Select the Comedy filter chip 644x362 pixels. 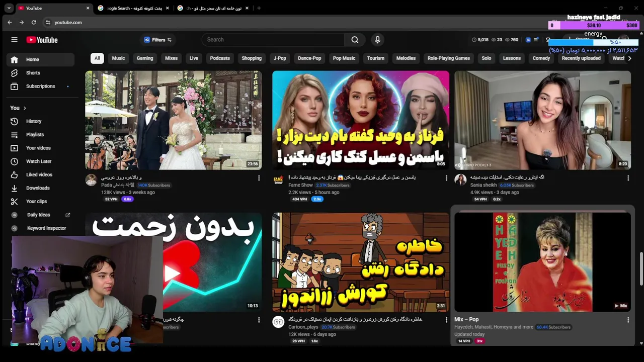541,58
